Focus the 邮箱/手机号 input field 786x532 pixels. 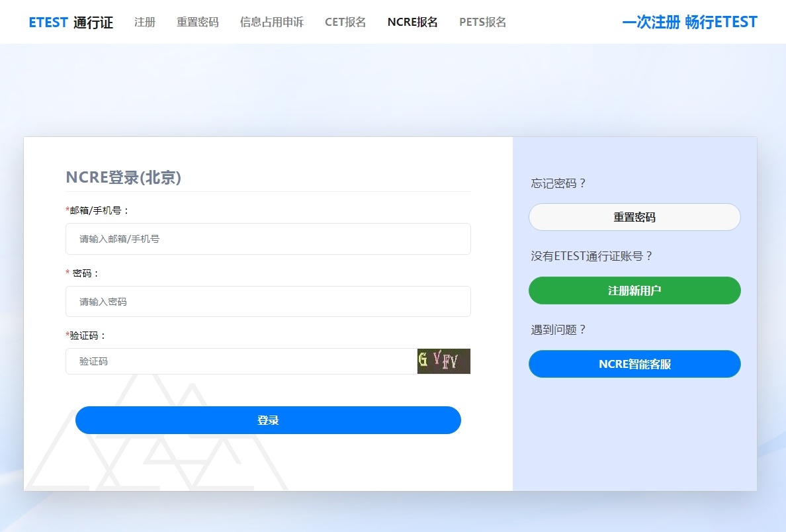268,239
